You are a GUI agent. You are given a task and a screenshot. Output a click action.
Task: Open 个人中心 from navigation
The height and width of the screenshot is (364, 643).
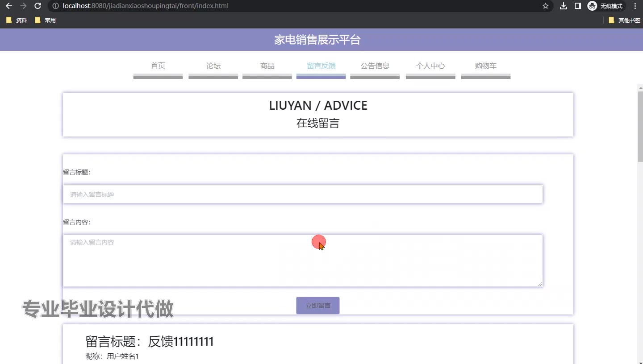pyautogui.click(x=430, y=66)
